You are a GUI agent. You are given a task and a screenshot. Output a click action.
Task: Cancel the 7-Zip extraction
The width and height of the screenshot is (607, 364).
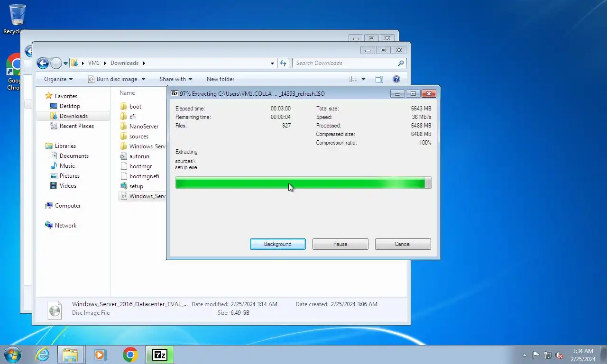click(x=403, y=244)
